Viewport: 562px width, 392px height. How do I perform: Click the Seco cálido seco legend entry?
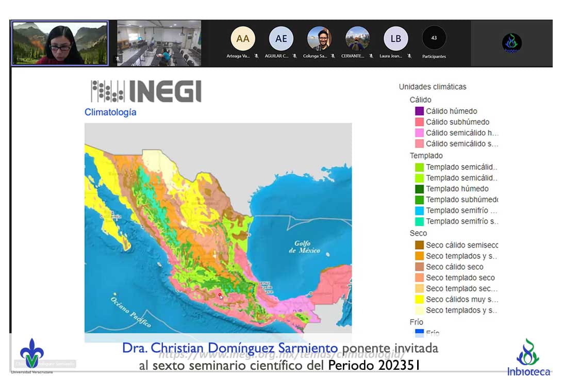pos(454,267)
